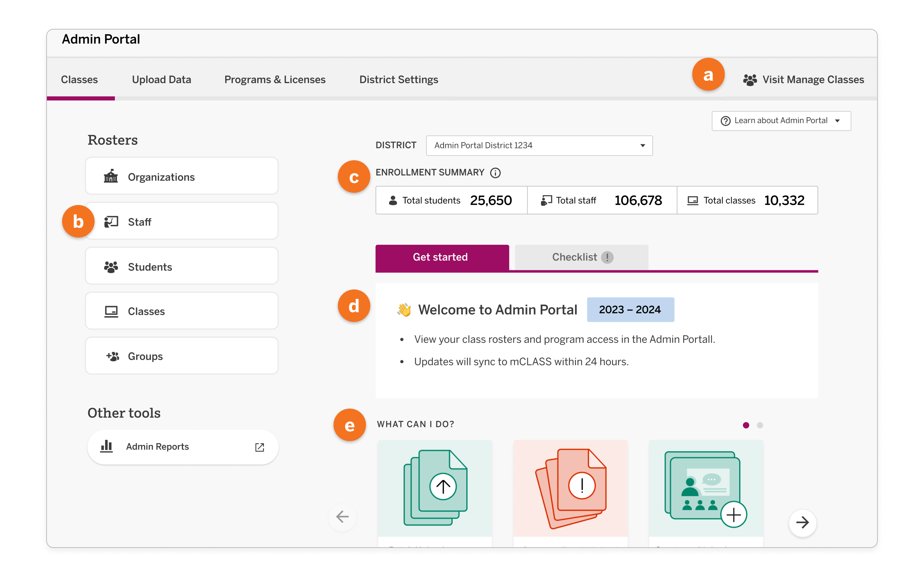Select the Staff icon in Rosters
The height and width of the screenshot is (584, 924).
point(111,221)
